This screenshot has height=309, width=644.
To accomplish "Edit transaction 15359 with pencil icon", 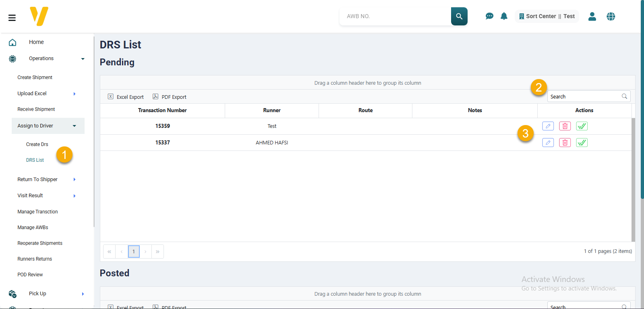I will click(548, 126).
